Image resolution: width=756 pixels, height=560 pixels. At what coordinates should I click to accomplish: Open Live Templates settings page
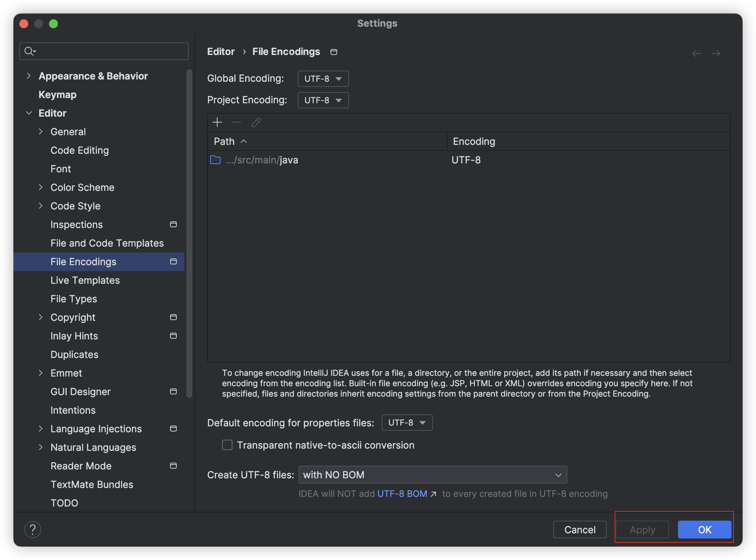point(85,280)
